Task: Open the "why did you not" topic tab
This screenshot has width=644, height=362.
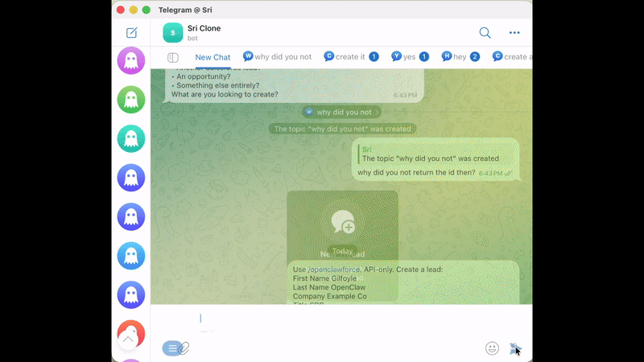Action: 277,57
